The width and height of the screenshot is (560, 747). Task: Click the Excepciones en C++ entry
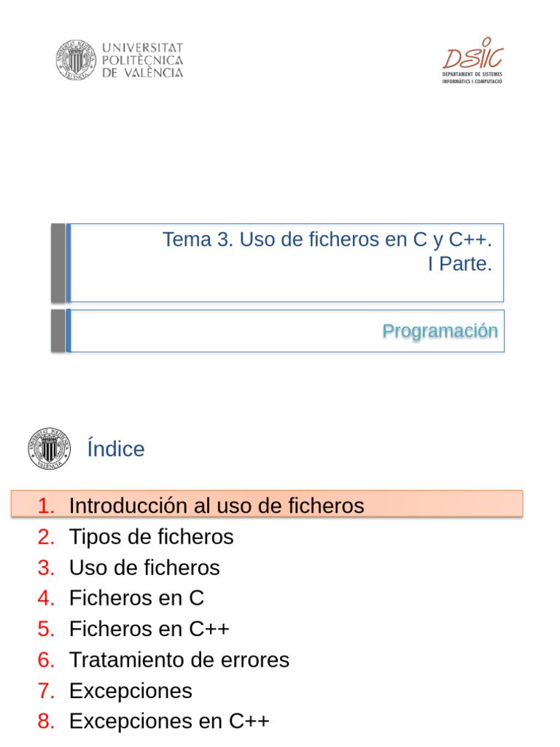(169, 721)
